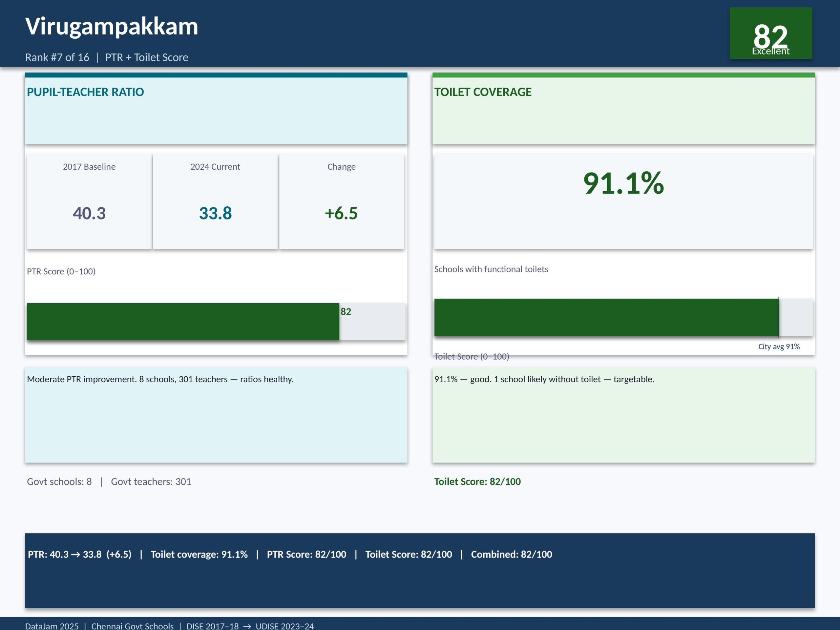The height and width of the screenshot is (630, 840).
Task: Click the Combined: 82/100 summary text
Action: tap(511, 555)
